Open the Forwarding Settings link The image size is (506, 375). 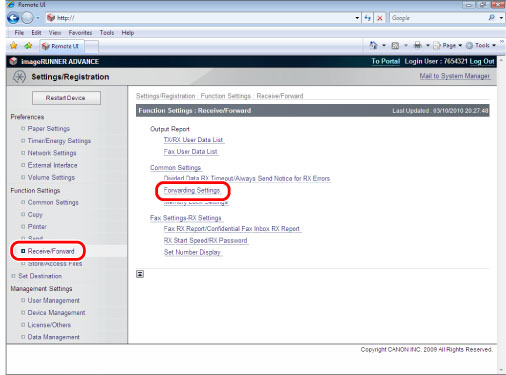(192, 190)
